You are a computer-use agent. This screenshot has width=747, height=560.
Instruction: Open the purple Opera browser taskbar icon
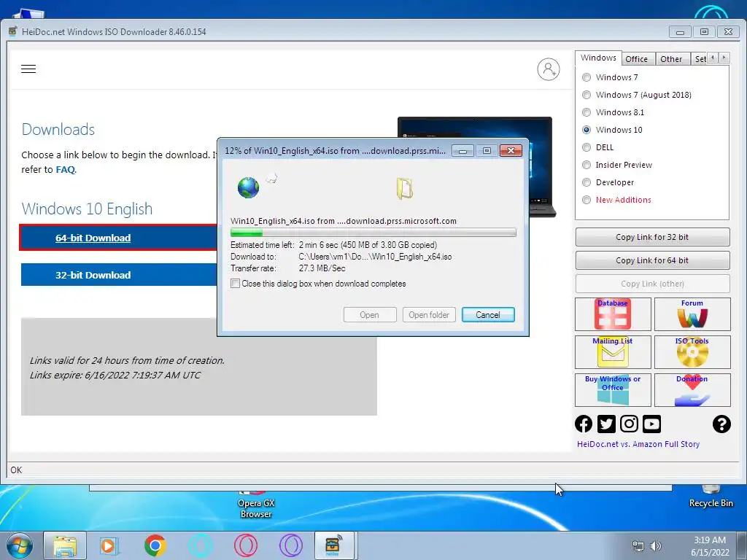coord(291,545)
